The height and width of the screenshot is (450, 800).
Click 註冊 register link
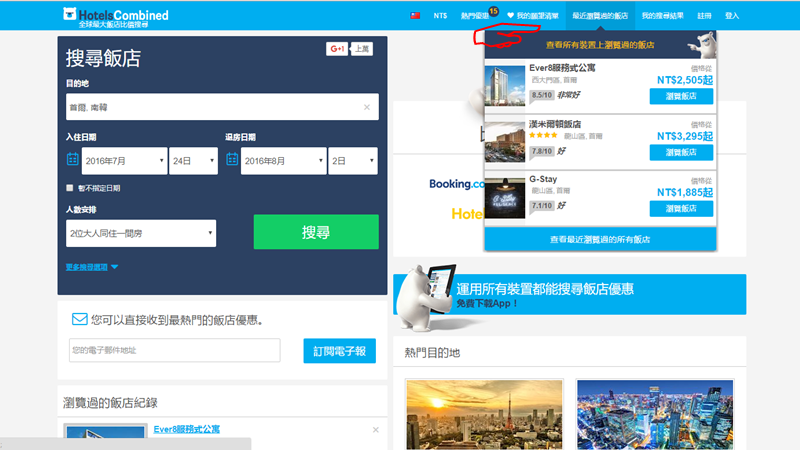[x=704, y=16]
